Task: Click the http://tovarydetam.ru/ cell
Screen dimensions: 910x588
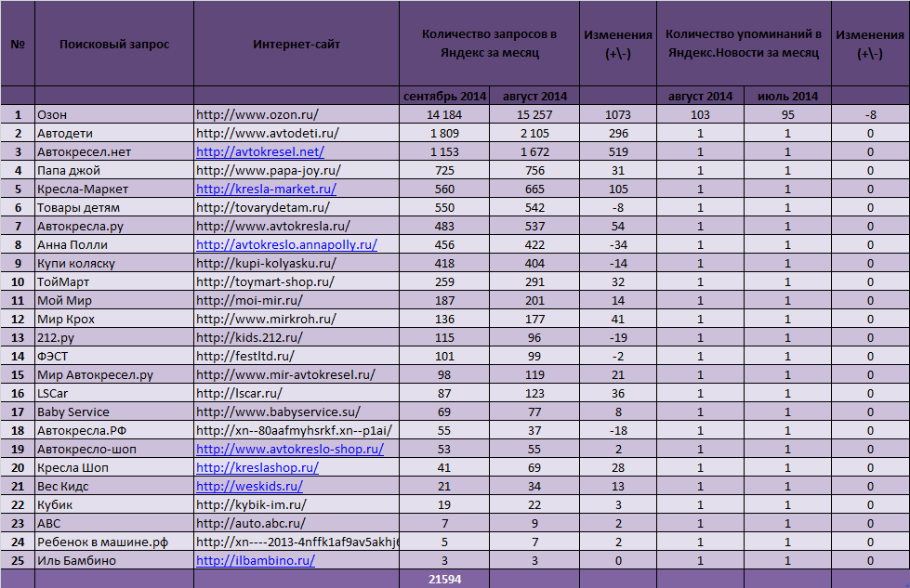Action: point(297,207)
